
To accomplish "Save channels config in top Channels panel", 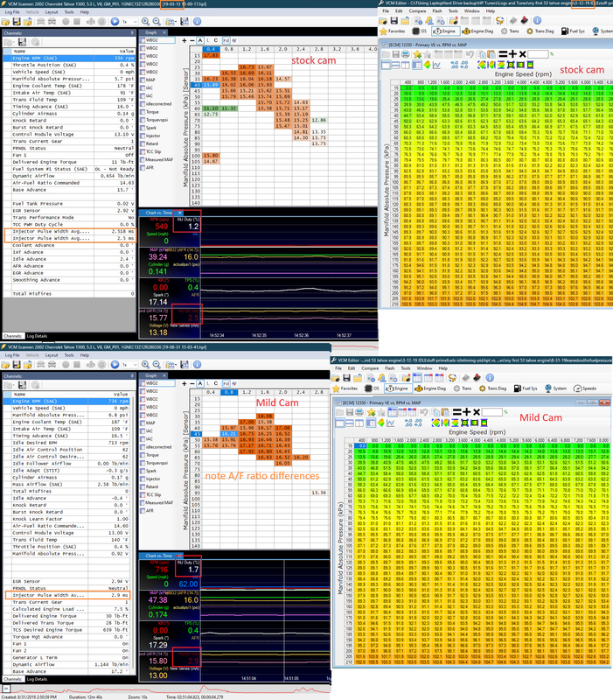I will coord(22,42).
